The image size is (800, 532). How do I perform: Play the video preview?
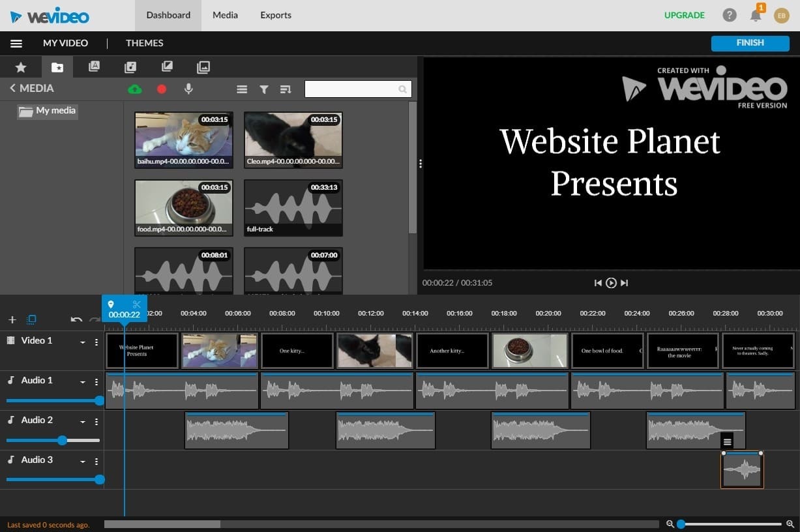(611, 283)
